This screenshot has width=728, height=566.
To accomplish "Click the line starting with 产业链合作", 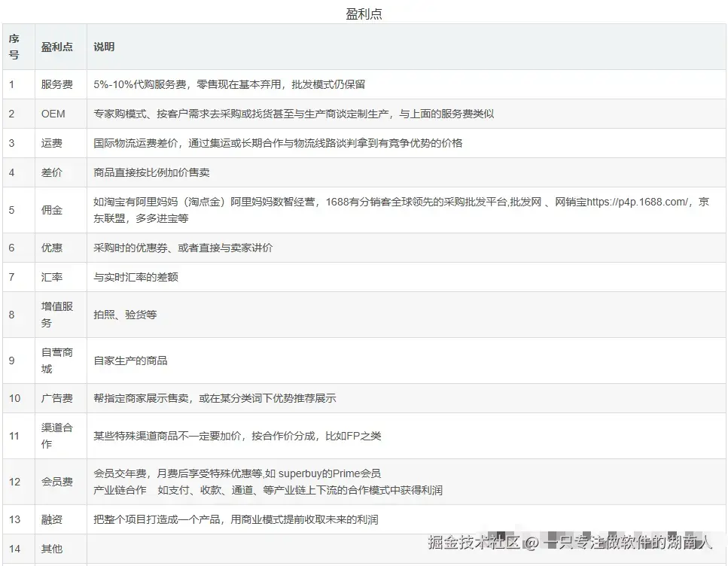I will click(268, 490).
